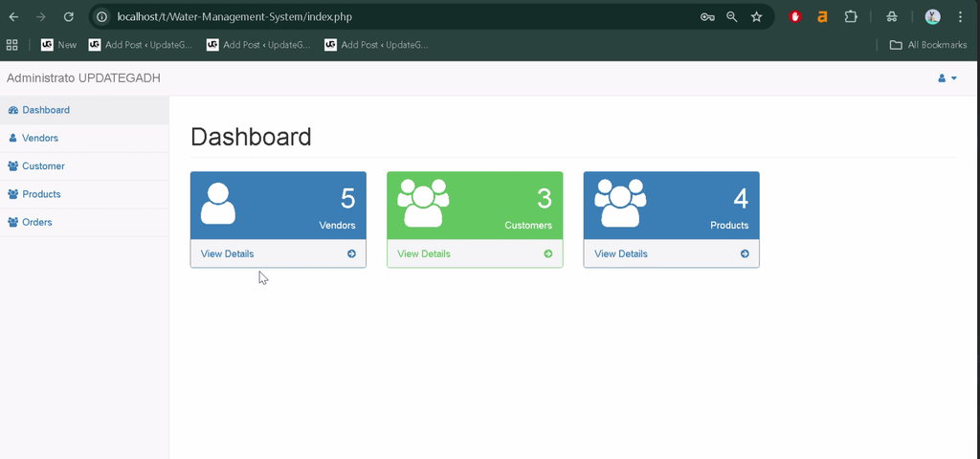This screenshot has width=980, height=459.
Task: Click the large group icon on Customers card
Action: tap(423, 203)
